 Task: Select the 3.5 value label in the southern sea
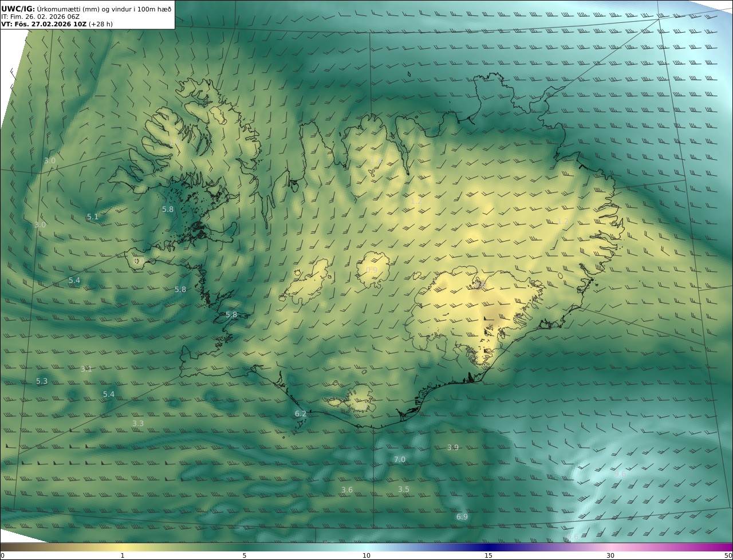click(x=404, y=490)
